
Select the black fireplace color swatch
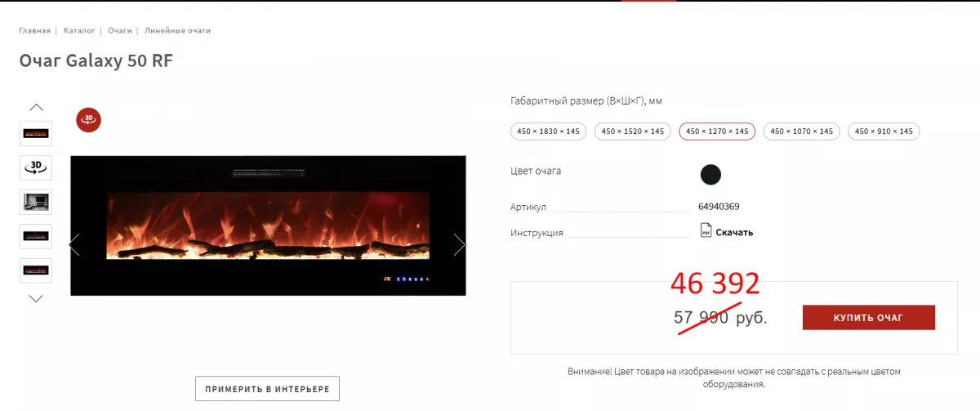711,174
